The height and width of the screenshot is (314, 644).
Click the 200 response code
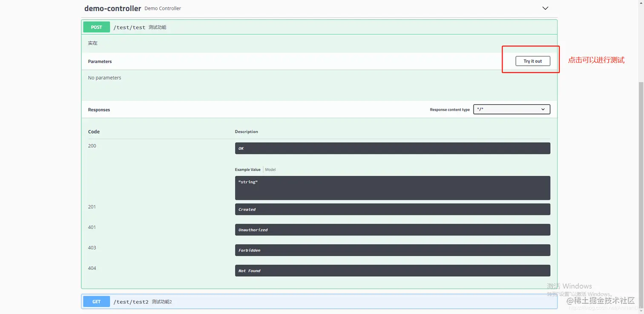click(92, 146)
